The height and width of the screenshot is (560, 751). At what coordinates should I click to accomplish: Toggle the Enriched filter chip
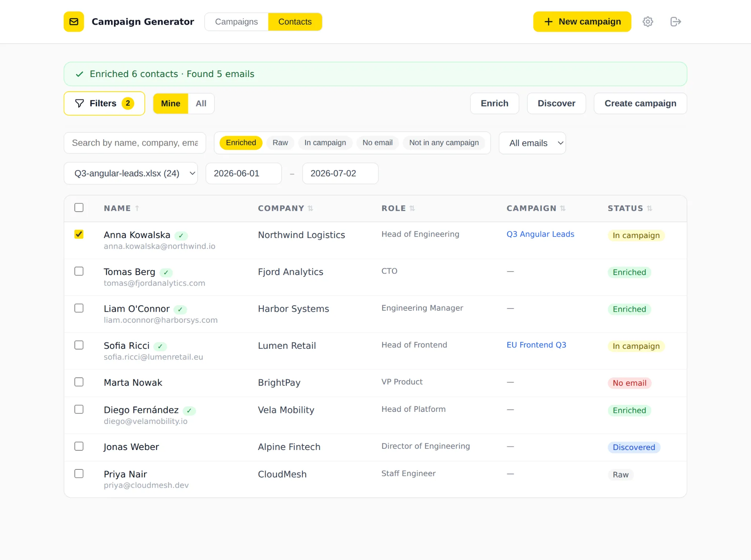[241, 143]
